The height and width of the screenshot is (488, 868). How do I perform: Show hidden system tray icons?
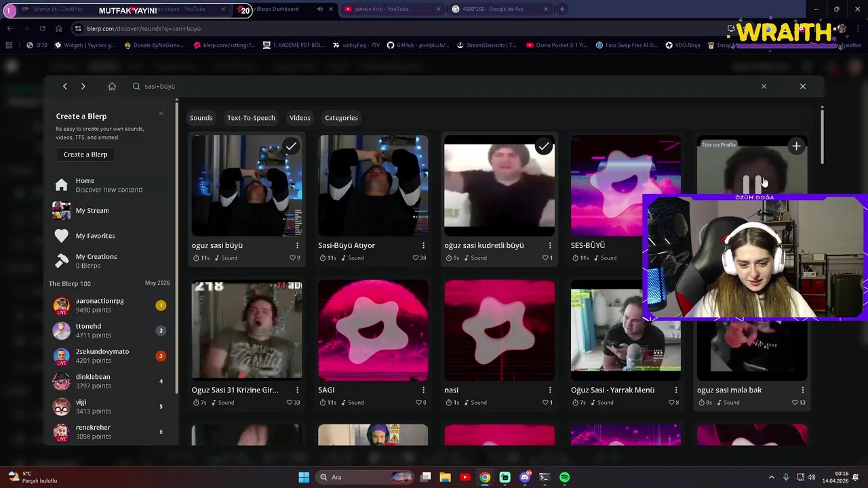[x=771, y=477]
